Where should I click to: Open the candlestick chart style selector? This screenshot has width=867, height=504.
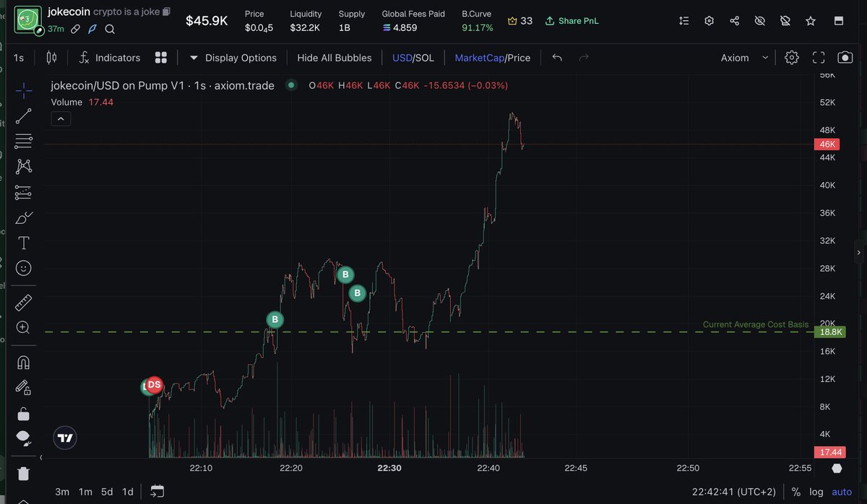tap(51, 58)
